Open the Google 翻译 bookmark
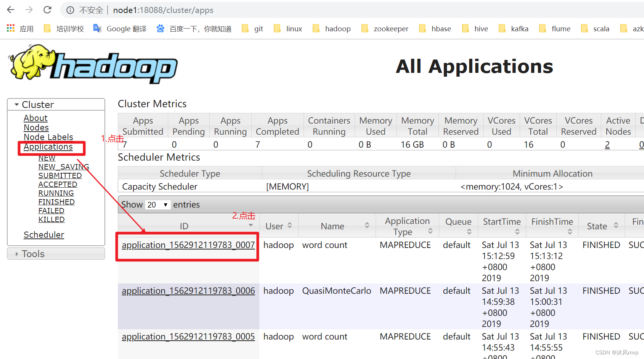644x359 pixels. (120, 29)
